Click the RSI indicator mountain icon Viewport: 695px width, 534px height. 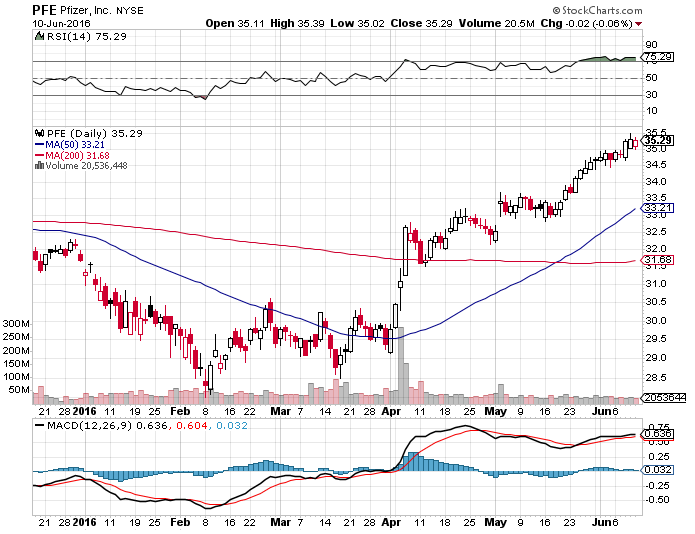(x=39, y=36)
